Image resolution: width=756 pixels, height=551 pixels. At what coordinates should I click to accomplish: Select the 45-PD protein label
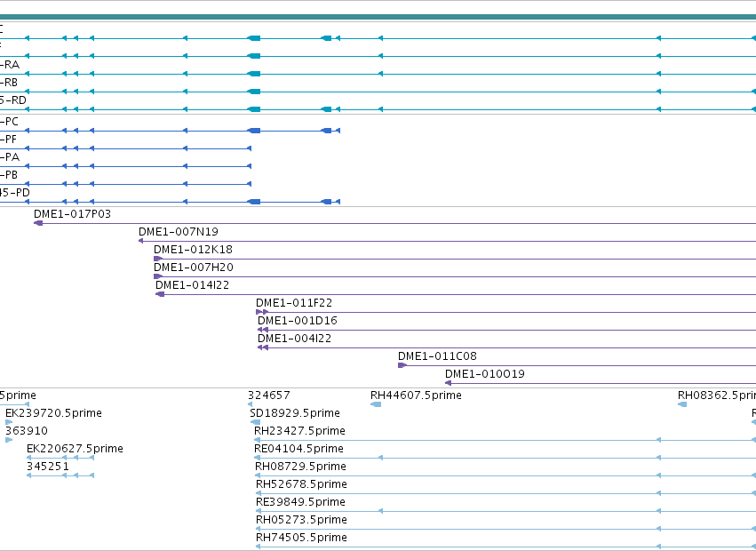(x=15, y=193)
